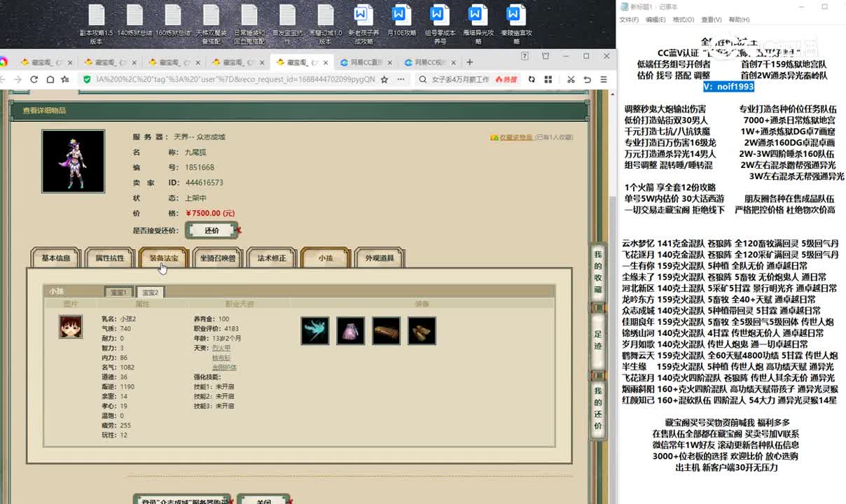Open desktop file 画窟边城1.0版本
Screen dimensions: 846x504
[x=326, y=24]
